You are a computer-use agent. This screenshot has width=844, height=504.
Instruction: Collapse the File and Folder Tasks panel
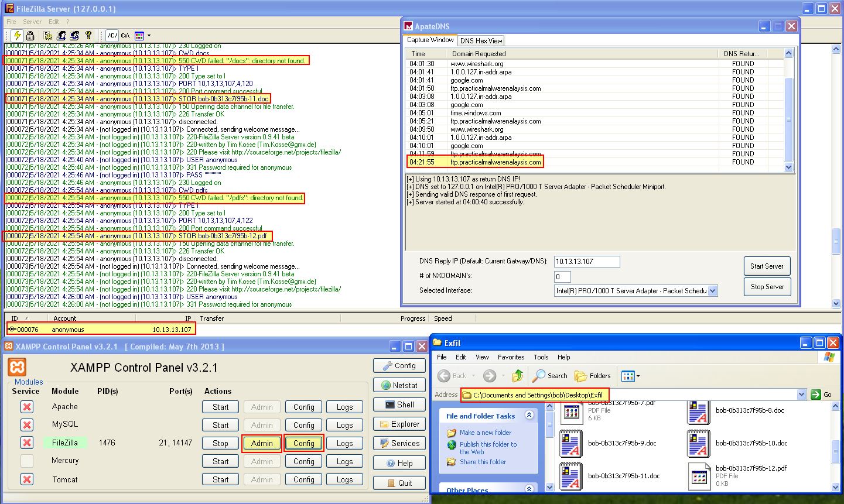(529, 415)
